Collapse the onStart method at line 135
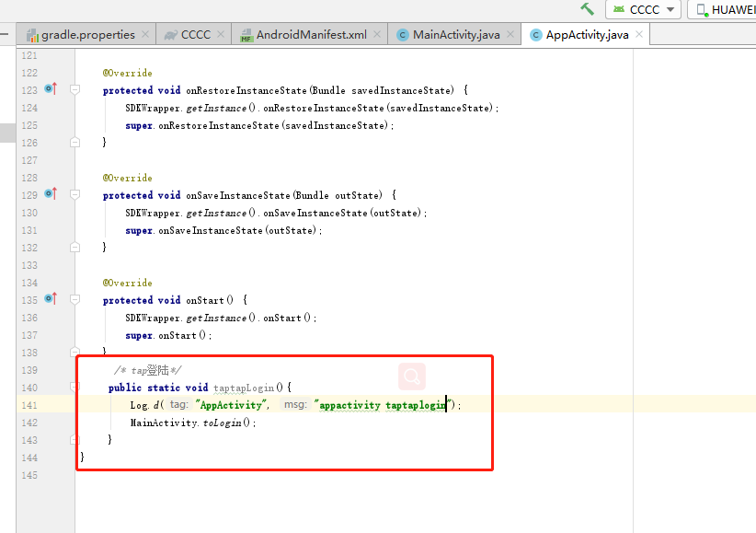Screen dimensions: 756x533 click(x=74, y=300)
